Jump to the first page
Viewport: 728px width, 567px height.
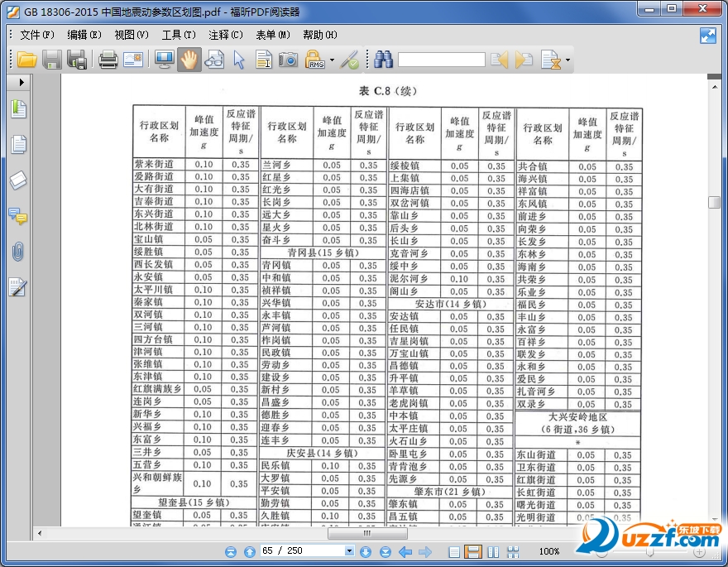[231, 551]
